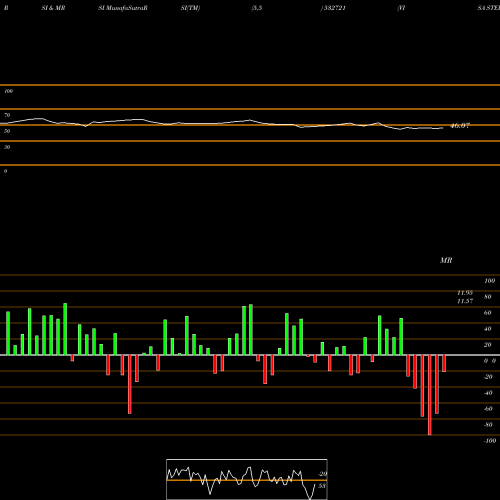Screen dimensions: 500x500
Task: Click the value '11.95' near the MR chart
Action: [465, 293]
